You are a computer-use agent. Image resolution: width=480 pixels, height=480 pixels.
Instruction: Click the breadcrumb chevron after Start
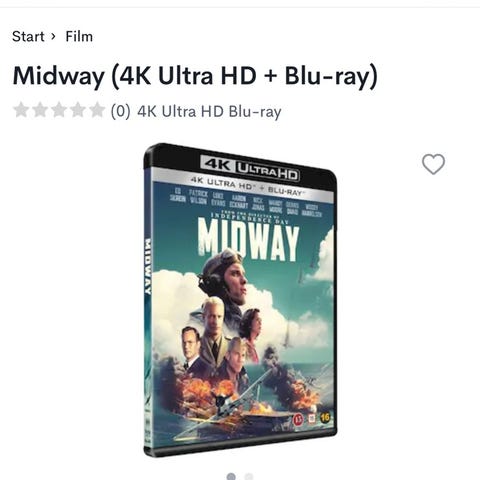pos(53,36)
